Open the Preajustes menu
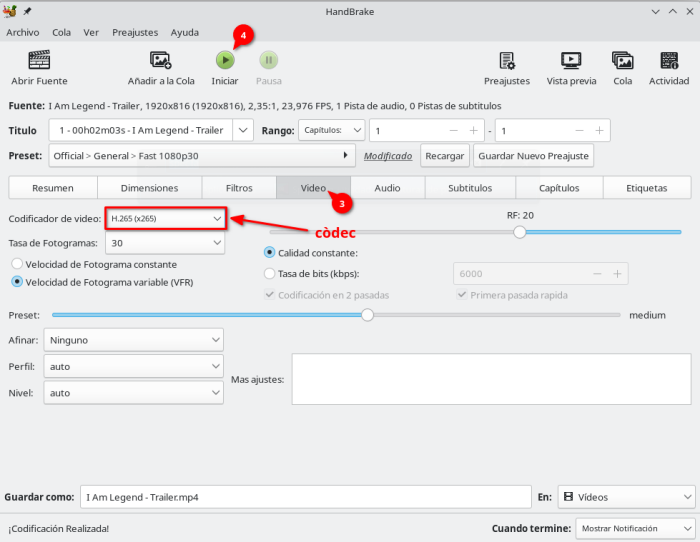 tap(135, 32)
